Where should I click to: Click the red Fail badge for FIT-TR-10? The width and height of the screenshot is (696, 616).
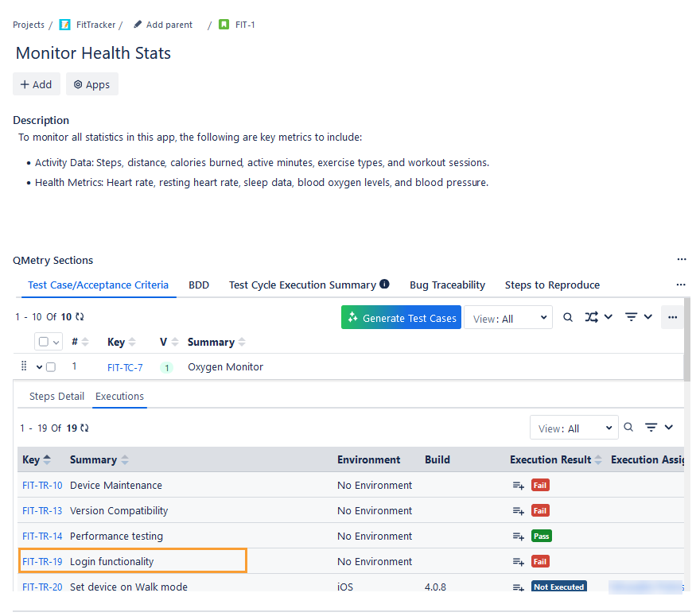click(x=541, y=485)
